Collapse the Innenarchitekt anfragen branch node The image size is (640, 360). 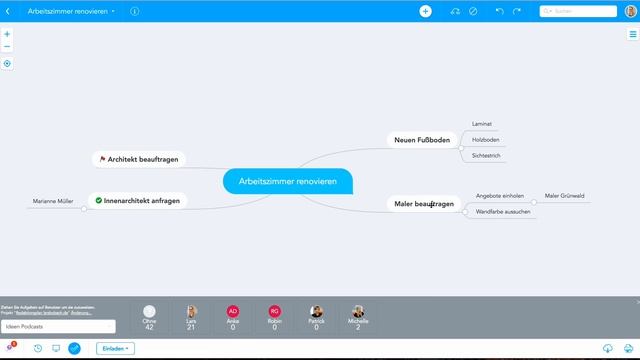coord(84,209)
